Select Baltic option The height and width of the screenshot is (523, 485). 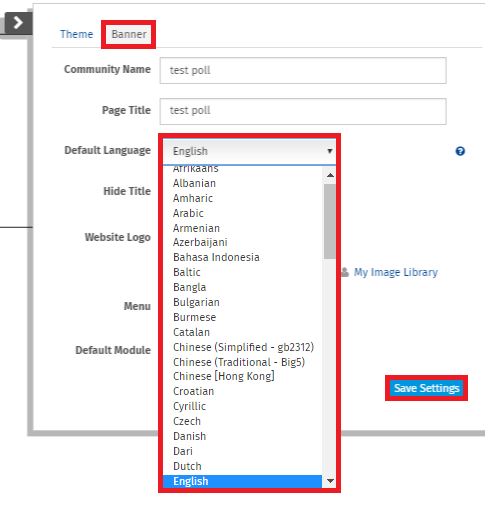click(242, 272)
